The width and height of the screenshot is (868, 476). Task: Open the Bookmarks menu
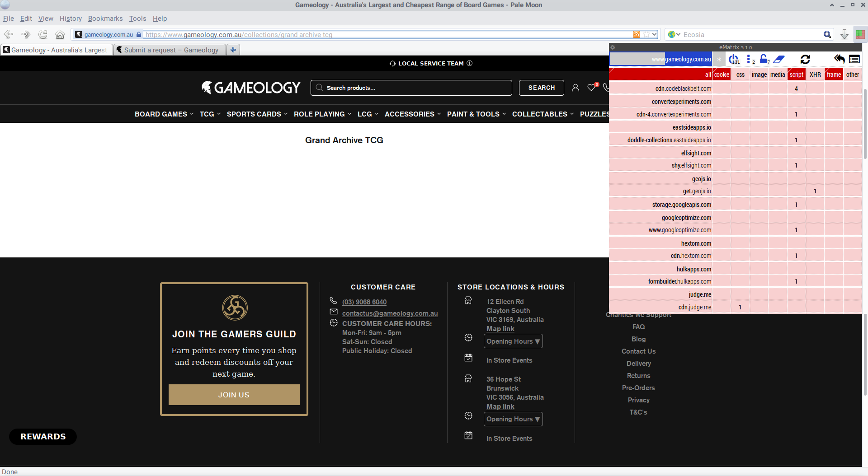click(105, 19)
